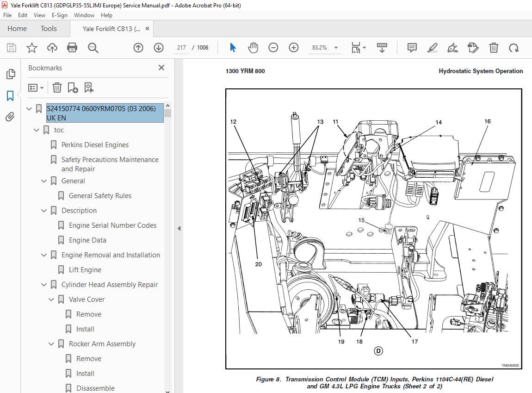Click the Edit PDF stamp icon

(473, 48)
